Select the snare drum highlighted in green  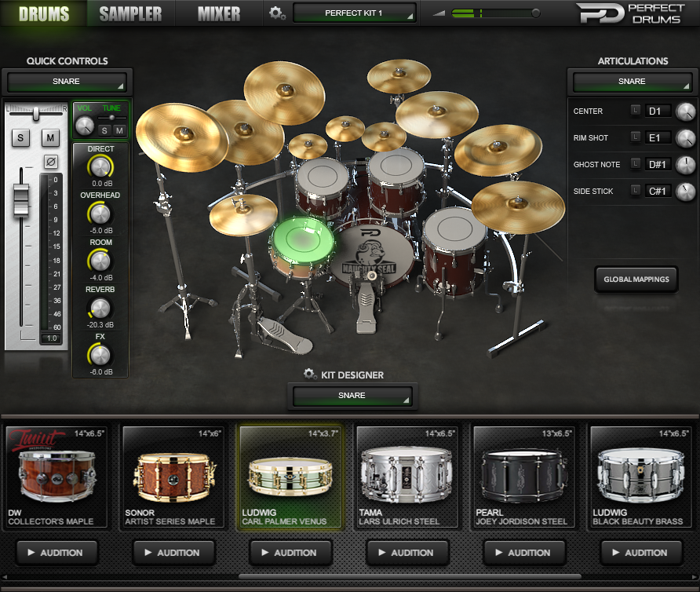tap(302, 243)
